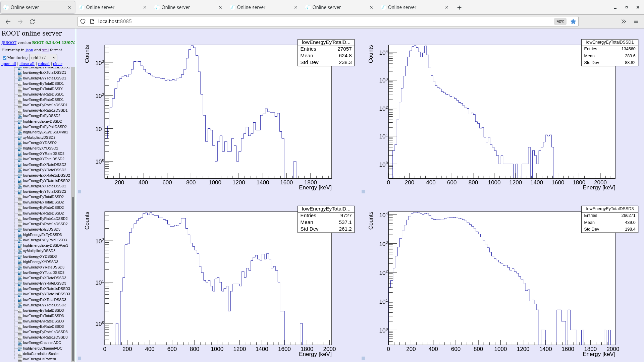Navigate back with the back arrow icon
Viewport: 644px width, 362px height.
(x=8, y=21)
